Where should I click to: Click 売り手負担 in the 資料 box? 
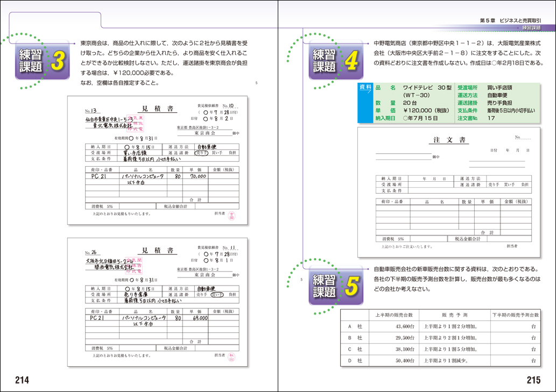click(499, 103)
